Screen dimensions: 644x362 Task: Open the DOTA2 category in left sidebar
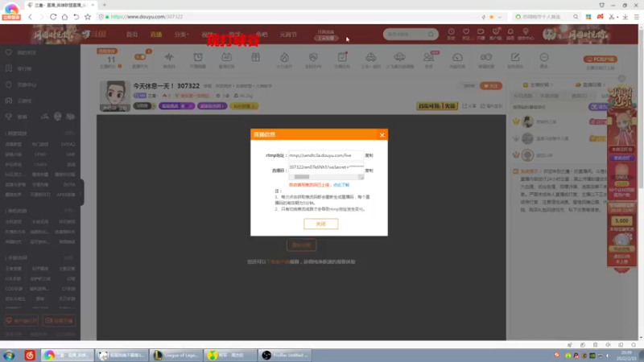pos(68,145)
